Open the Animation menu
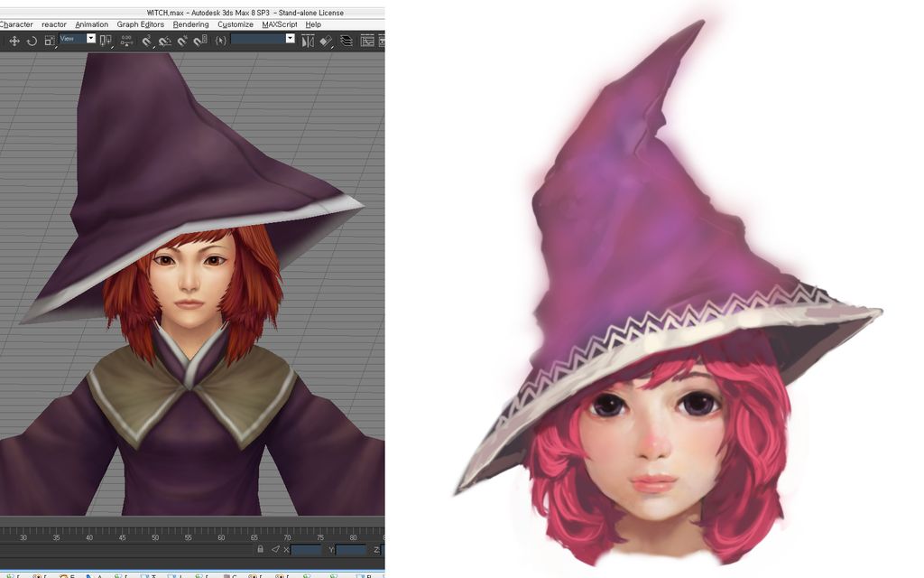The height and width of the screenshot is (578, 924). [x=91, y=24]
